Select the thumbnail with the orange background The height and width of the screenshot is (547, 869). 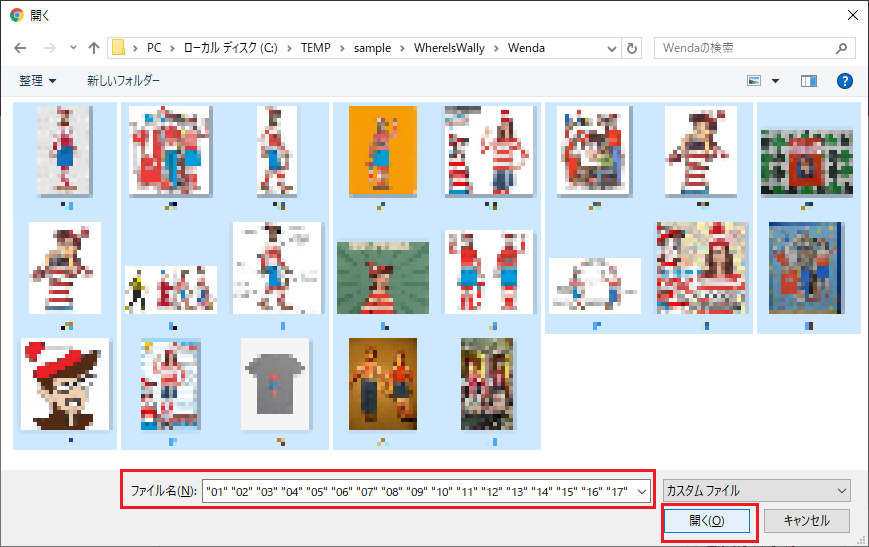382,151
